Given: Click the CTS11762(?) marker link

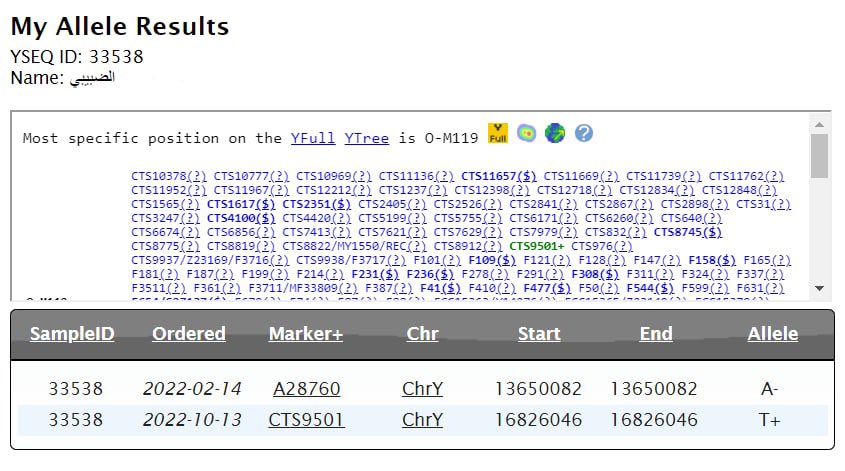Looking at the screenshot, I should pyautogui.click(x=746, y=176).
